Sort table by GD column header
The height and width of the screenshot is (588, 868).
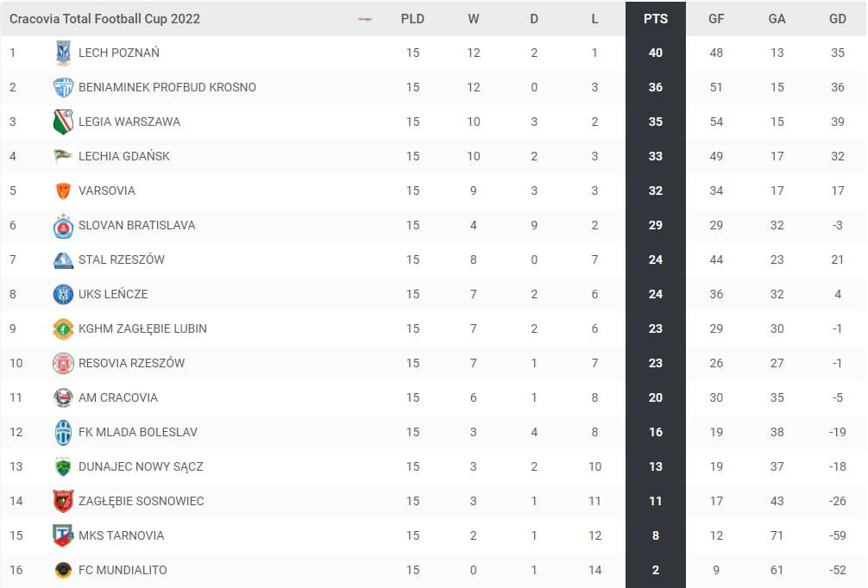838,19
